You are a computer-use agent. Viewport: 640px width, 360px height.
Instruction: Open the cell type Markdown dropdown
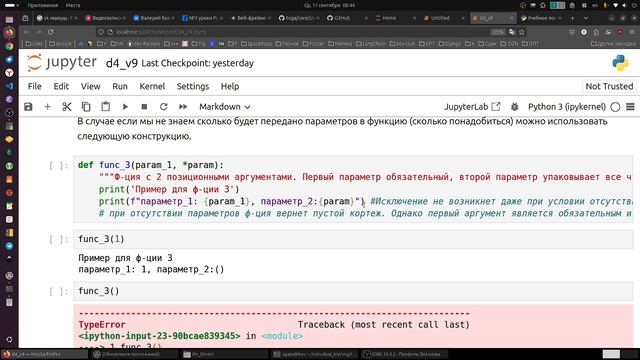tap(224, 107)
